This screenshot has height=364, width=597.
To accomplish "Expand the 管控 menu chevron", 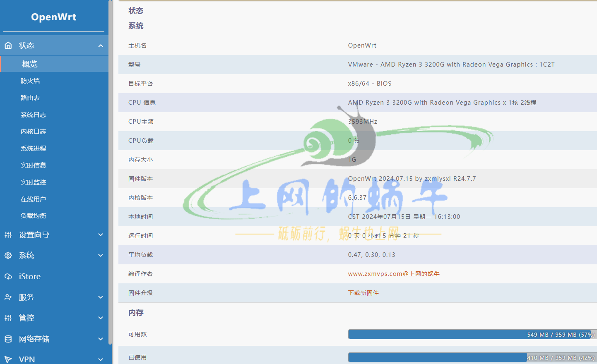I will click(x=101, y=318).
